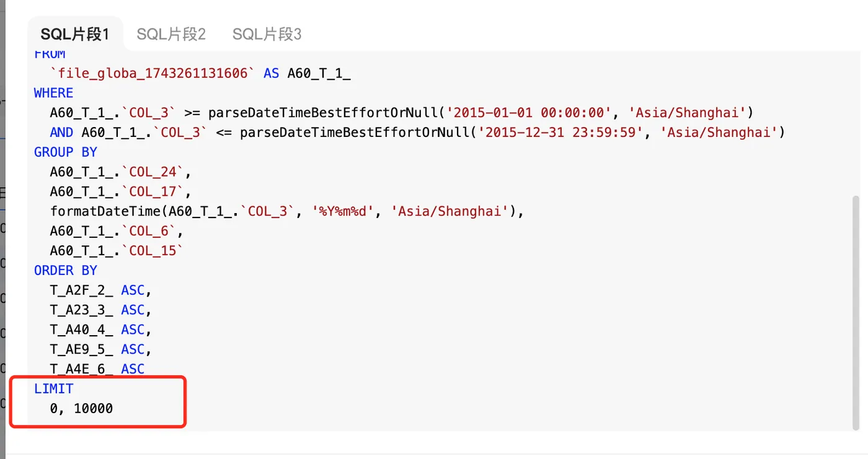Click the GROUP BY keyword

[66, 152]
